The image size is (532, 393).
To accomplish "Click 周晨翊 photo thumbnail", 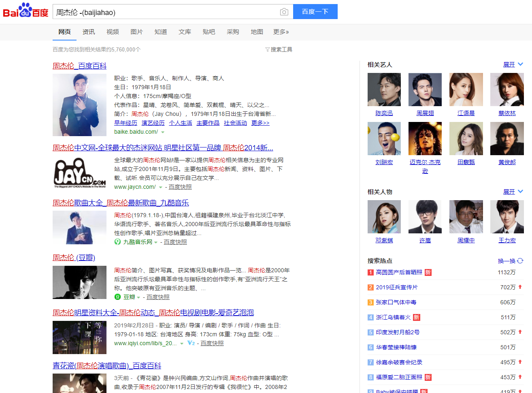I will click(425, 90).
